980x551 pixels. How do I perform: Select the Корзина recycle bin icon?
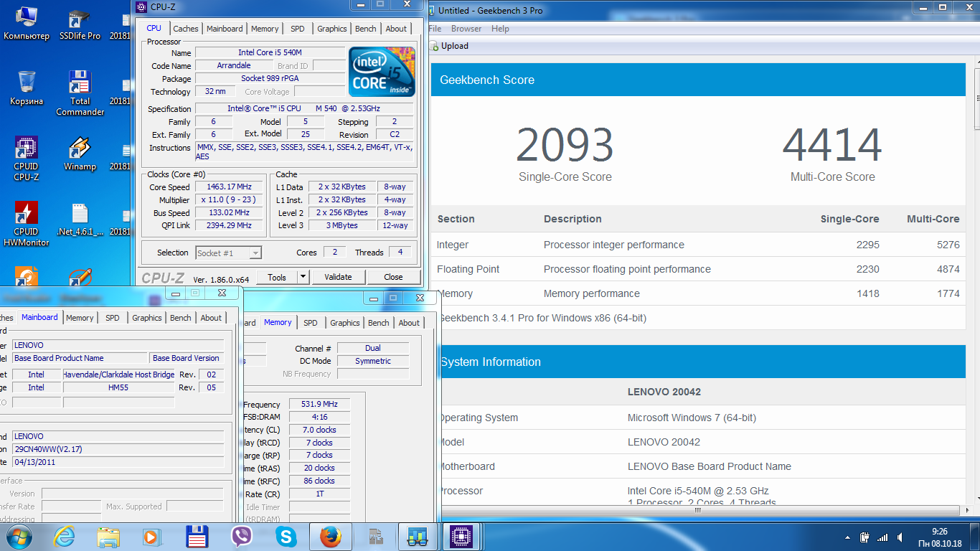coord(27,88)
